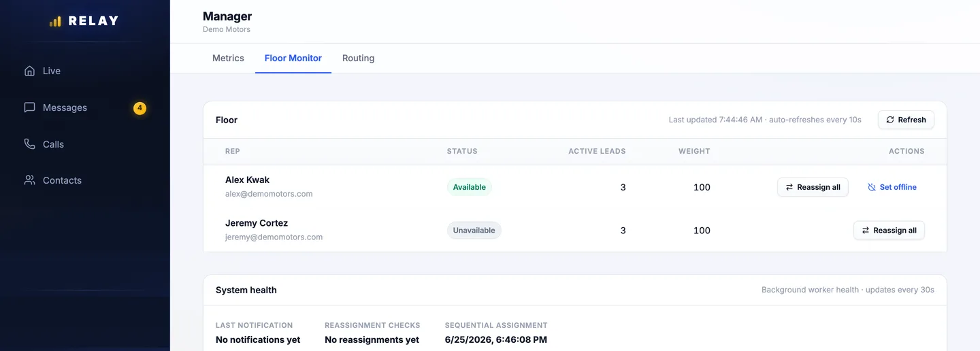Click swap-arrows icon in Alex Kwak's Reassign all

pyautogui.click(x=789, y=187)
